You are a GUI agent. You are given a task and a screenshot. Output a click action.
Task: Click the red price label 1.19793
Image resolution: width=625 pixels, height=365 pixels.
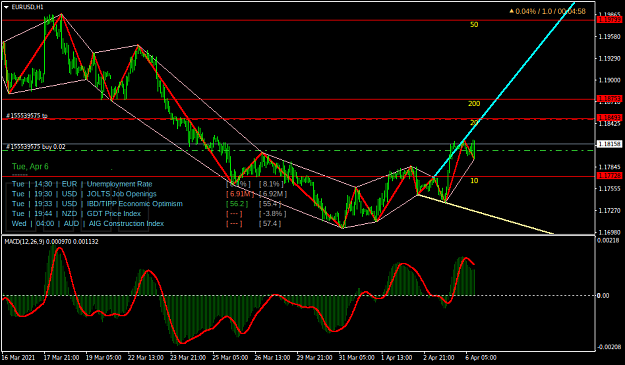point(609,20)
